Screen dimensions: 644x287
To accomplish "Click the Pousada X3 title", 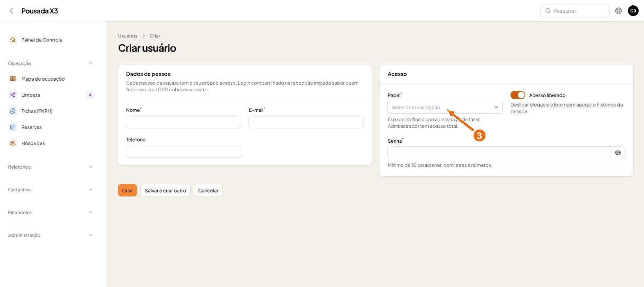I will point(40,11).
